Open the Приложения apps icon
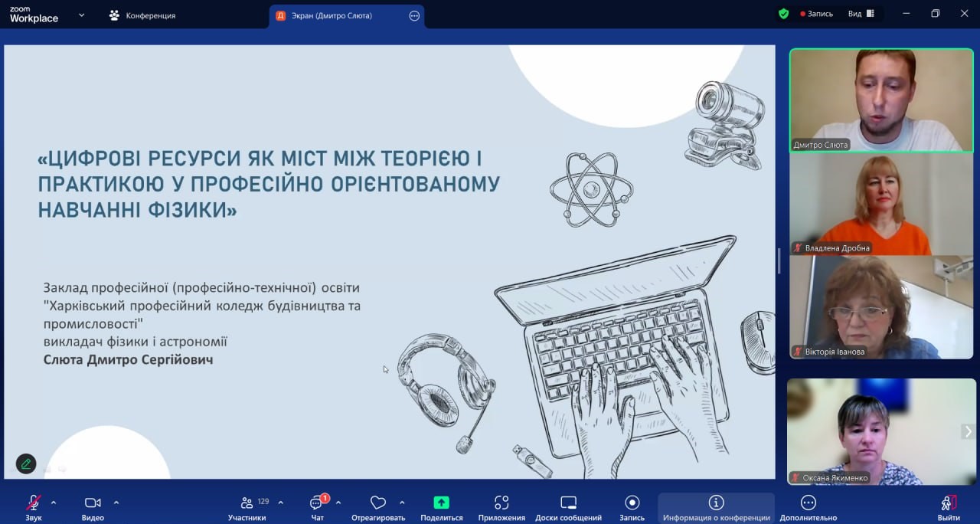Screen dimensions: 980x524 (501, 503)
